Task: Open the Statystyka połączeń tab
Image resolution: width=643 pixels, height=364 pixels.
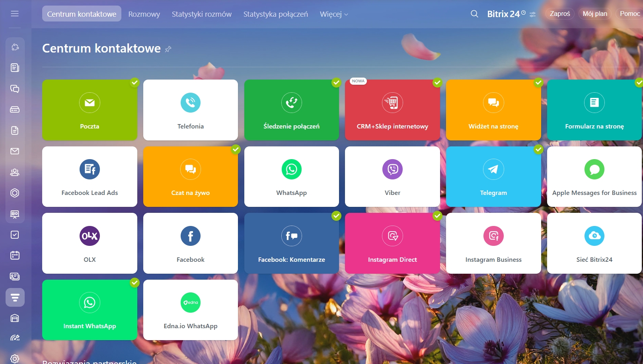Action: tap(275, 14)
